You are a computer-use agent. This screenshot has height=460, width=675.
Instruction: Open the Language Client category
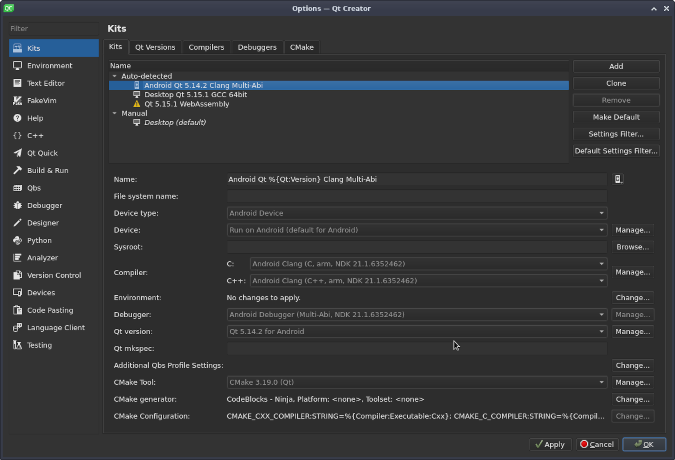coord(54,327)
